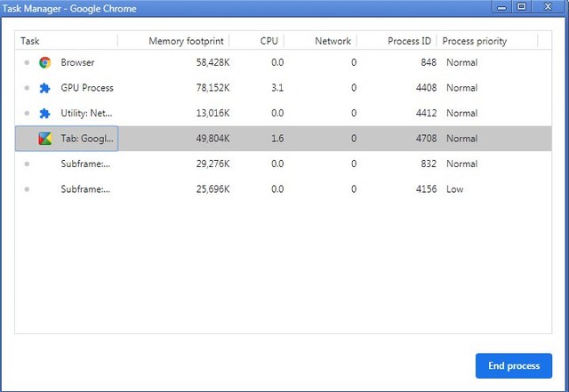Sort by Process ID column header
569x392 pixels.
[409, 41]
